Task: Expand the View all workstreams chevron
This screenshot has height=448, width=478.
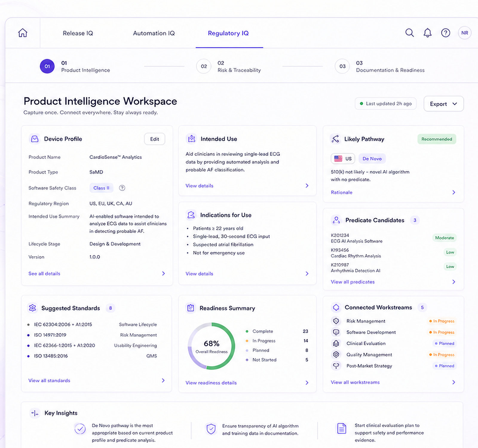Action: [454, 382]
